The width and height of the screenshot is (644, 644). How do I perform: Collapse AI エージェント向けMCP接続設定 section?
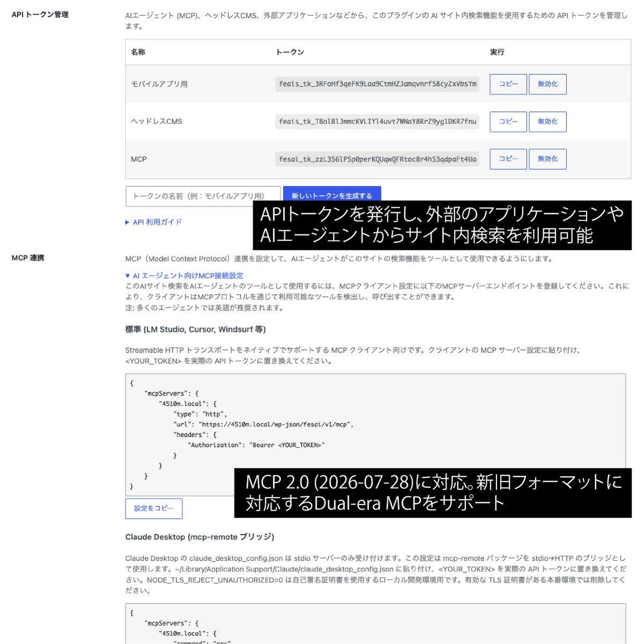tap(185, 275)
